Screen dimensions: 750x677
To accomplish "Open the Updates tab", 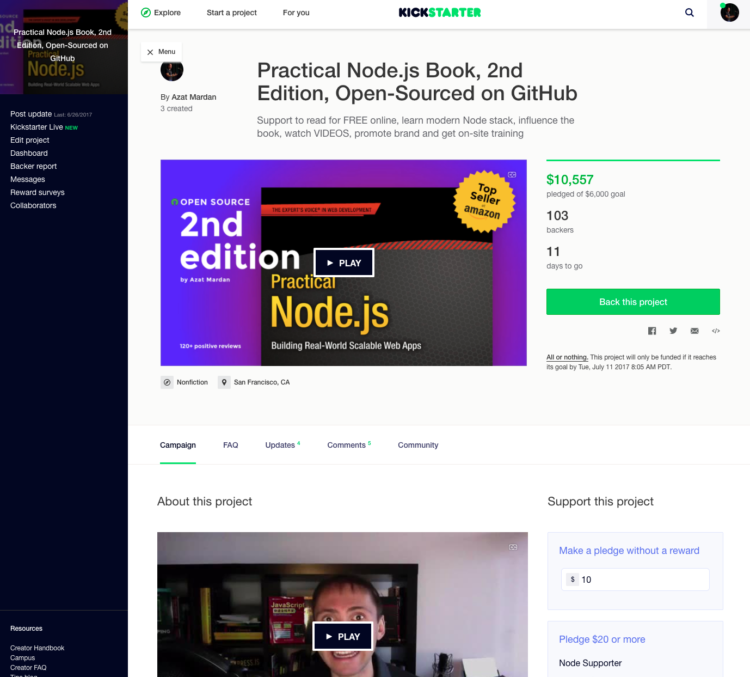I will tap(282, 445).
